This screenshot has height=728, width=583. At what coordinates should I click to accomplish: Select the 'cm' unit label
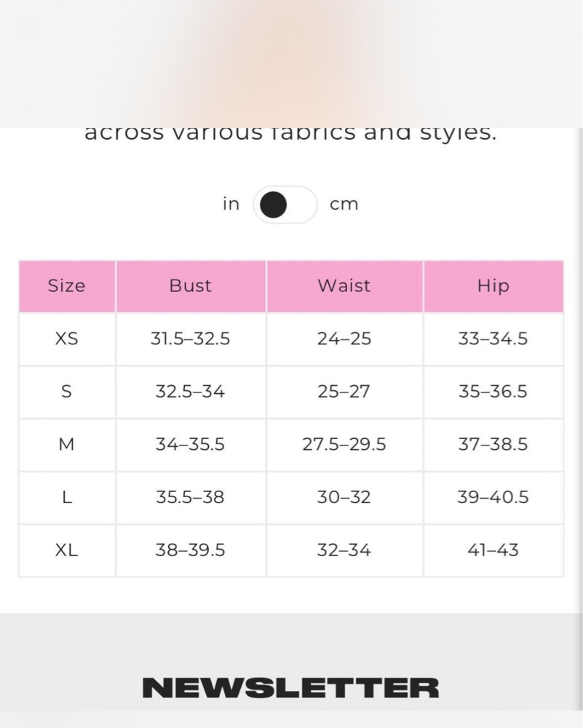344,205
